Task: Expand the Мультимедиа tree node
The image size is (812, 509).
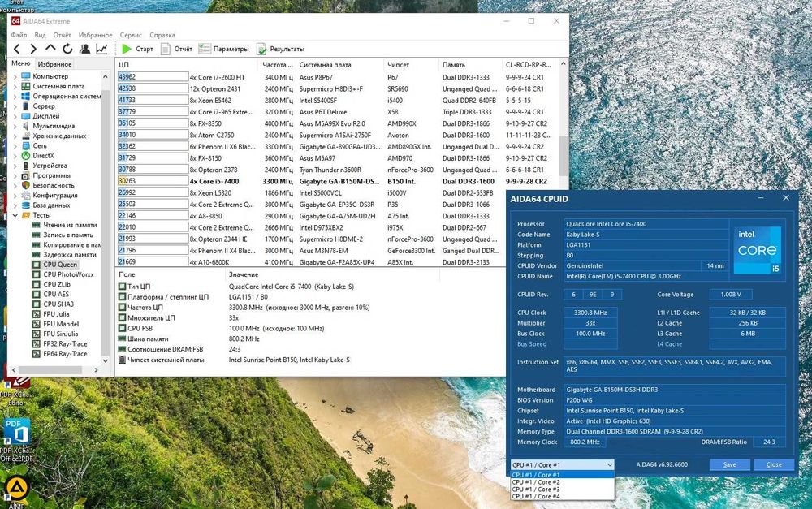Action: (x=15, y=126)
